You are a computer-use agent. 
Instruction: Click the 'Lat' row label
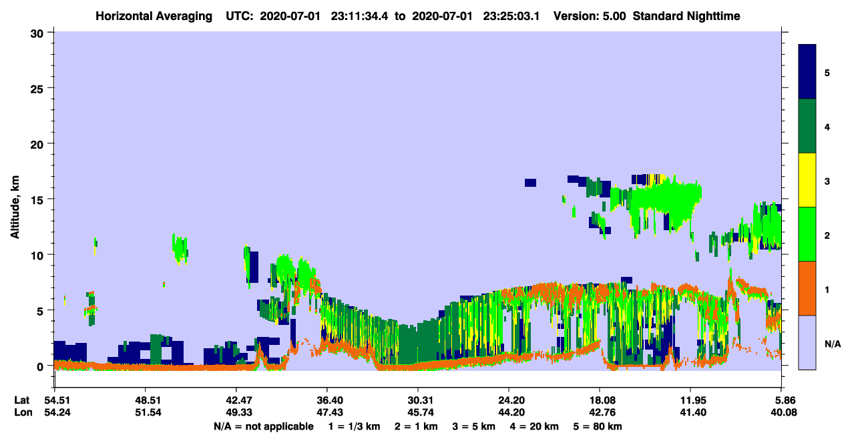(22, 400)
